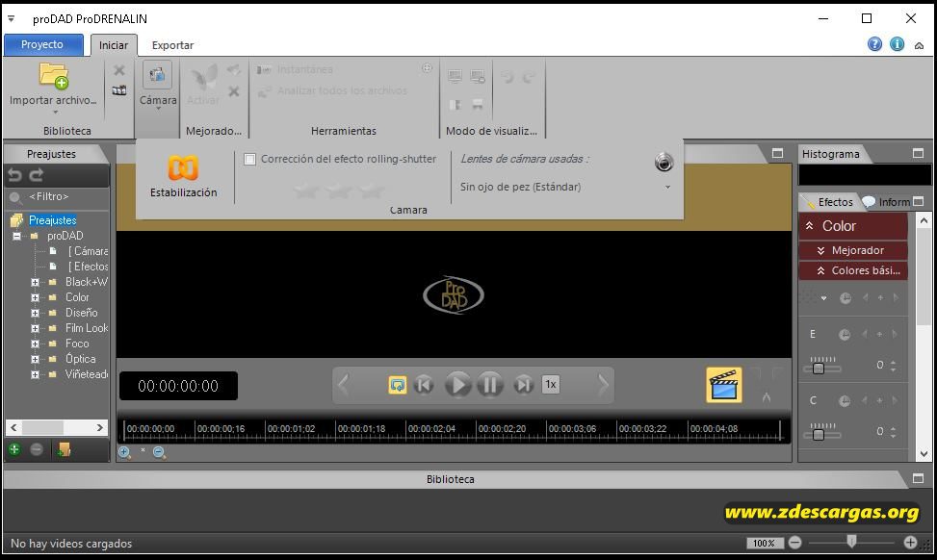Click the left arrow in playback bar
The image size is (937, 560).
pyautogui.click(x=344, y=385)
